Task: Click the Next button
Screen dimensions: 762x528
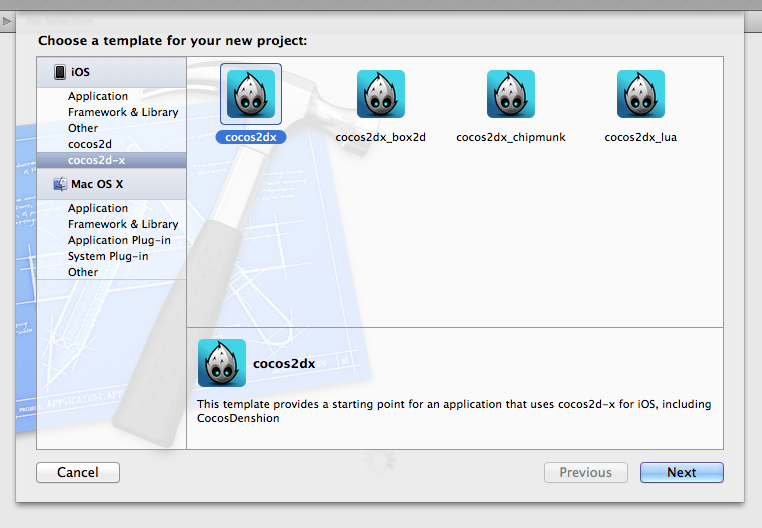Action: [681, 472]
